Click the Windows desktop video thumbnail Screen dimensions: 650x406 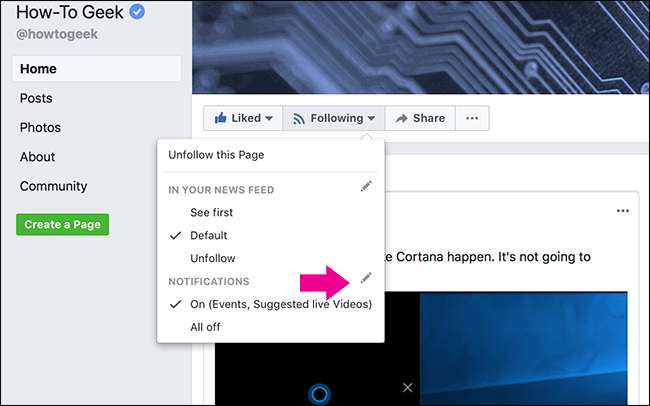point(523,348)
